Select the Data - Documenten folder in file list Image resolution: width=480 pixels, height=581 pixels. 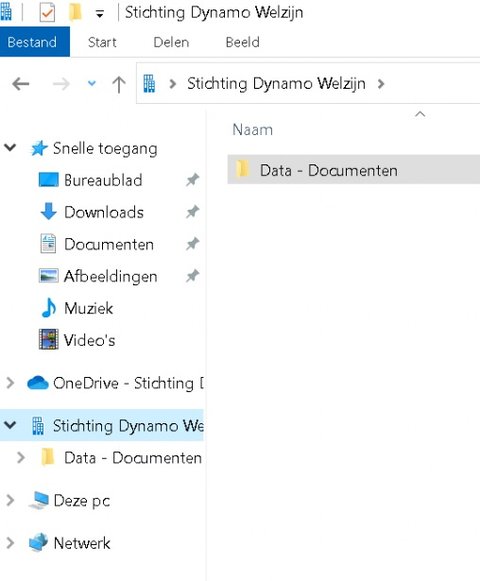(x=354, y=170)
